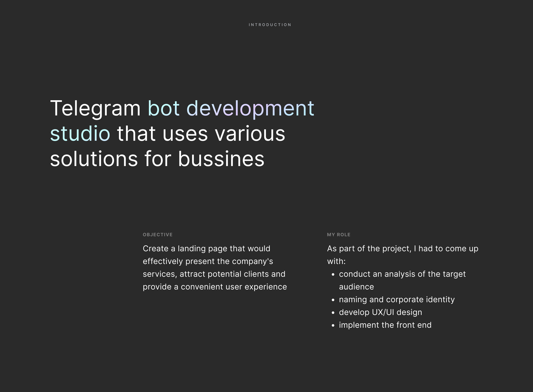Click 'effectively present the company's' line

tap(208, 261)
